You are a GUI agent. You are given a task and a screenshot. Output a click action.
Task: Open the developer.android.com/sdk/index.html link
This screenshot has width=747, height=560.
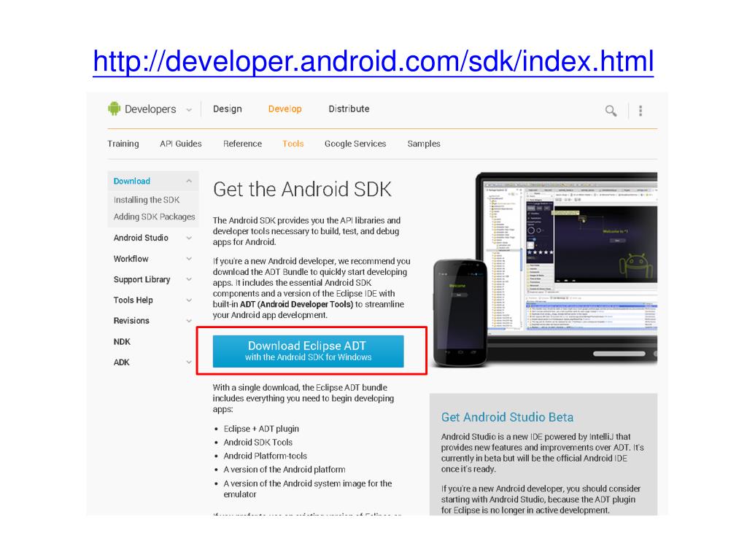pos(373,62)
